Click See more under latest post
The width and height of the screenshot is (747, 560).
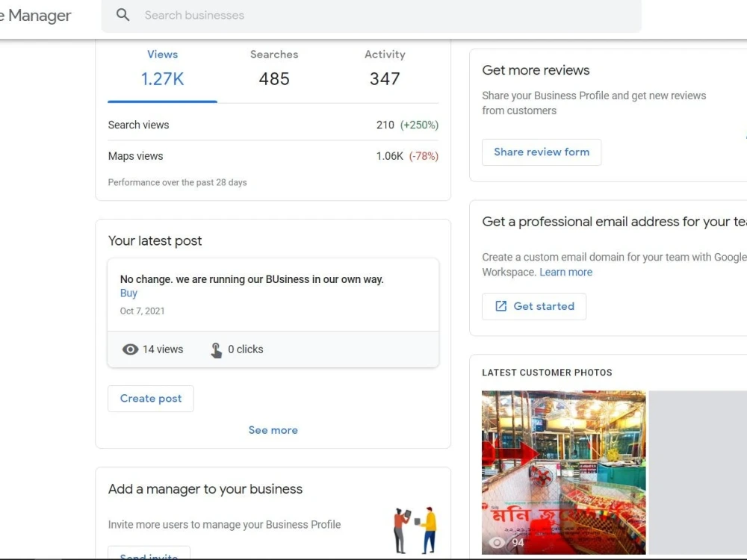[x=273, y=430]
